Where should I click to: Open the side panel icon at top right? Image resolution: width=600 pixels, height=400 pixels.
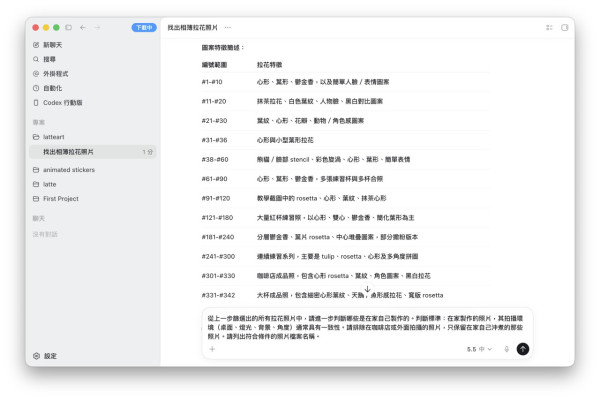tap(564, 28)
